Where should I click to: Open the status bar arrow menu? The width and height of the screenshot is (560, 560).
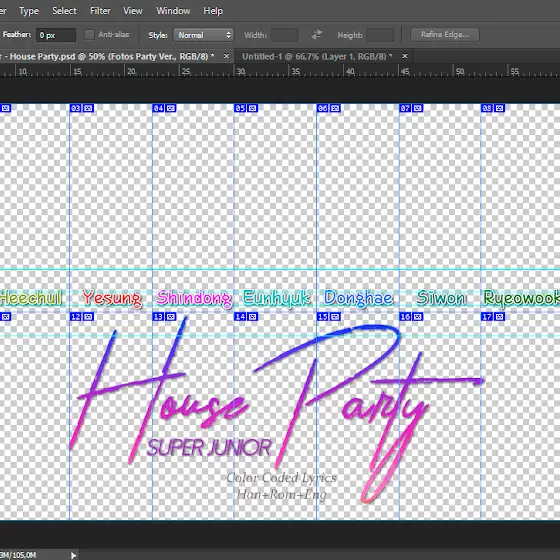(73, 555)
